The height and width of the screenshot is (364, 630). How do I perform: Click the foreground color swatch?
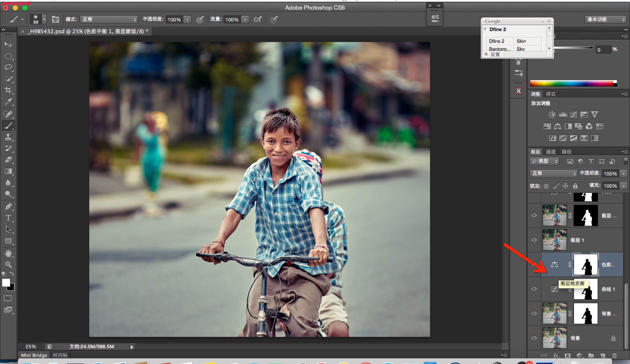click(x=6, y=282)
